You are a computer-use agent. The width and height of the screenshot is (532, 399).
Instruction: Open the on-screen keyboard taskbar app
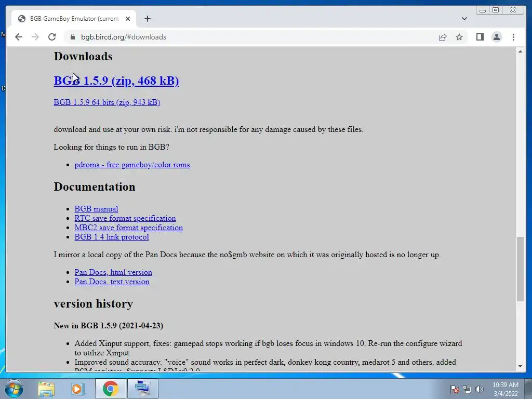(142, 389)
